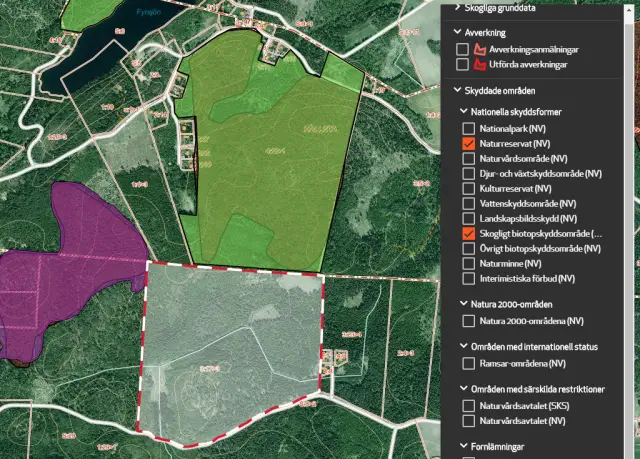This screenshot has width=640, height=459.
Task: Uncheck the Naturreservat (NV) layer
Action: [x=469, y=144]
